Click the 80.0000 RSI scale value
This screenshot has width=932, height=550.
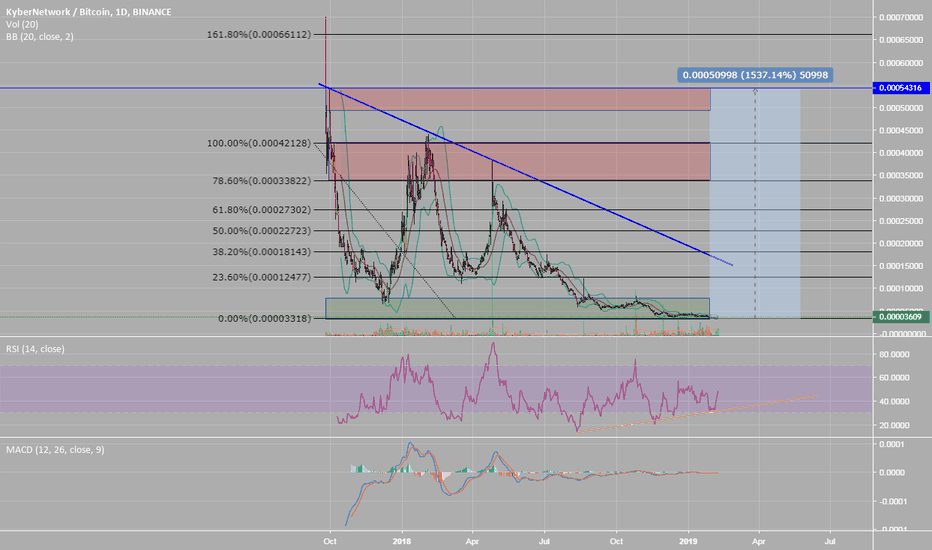(x=894, y=354)
